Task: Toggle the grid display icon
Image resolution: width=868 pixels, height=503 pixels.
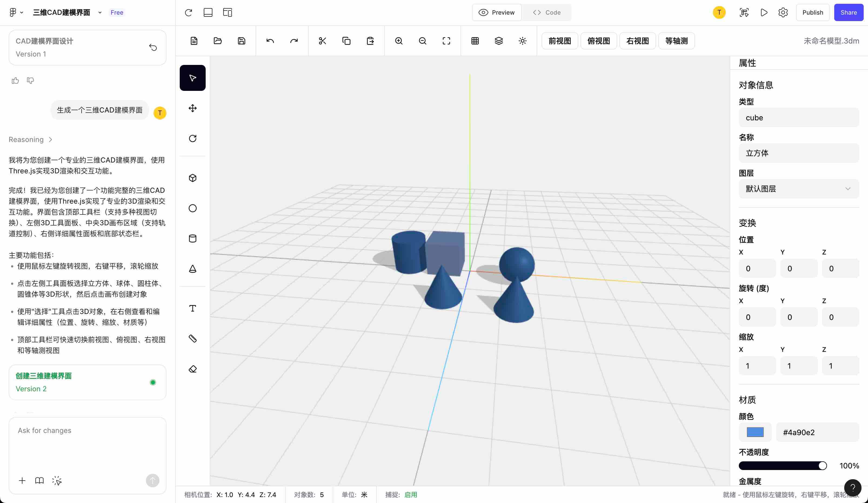Action: [x=475, y=41]
